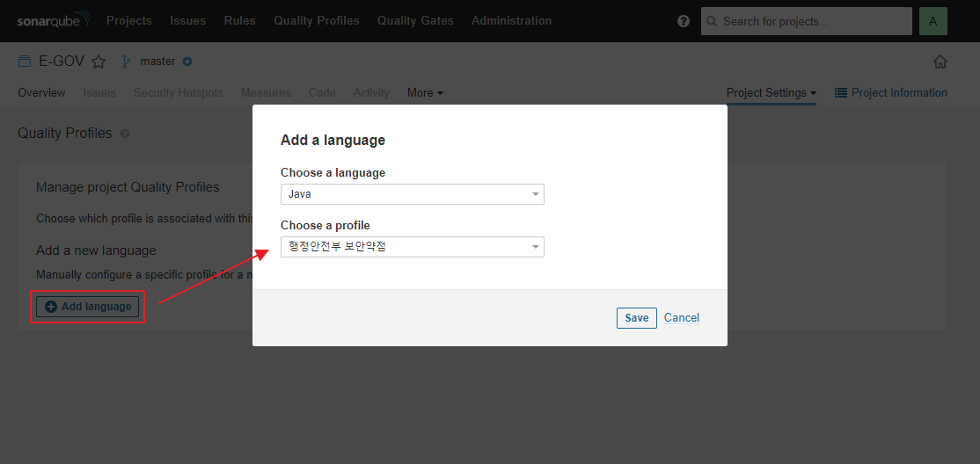Focus the Search for projects field
This screenshot has height=464, width=980.
806,21
